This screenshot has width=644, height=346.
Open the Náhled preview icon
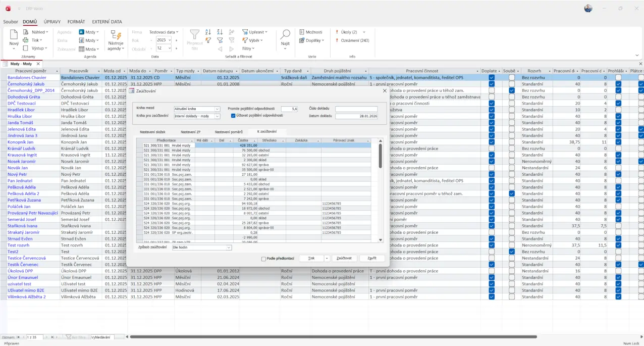tap(26, 32)
